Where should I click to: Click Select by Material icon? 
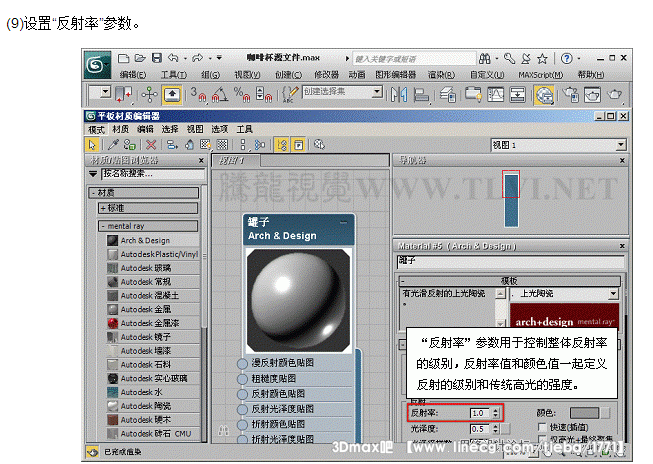319,145
